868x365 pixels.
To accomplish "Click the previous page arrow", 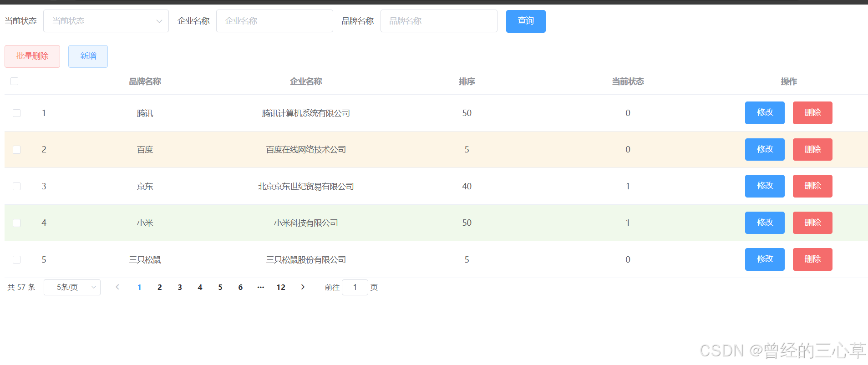I will coord(117,287).
